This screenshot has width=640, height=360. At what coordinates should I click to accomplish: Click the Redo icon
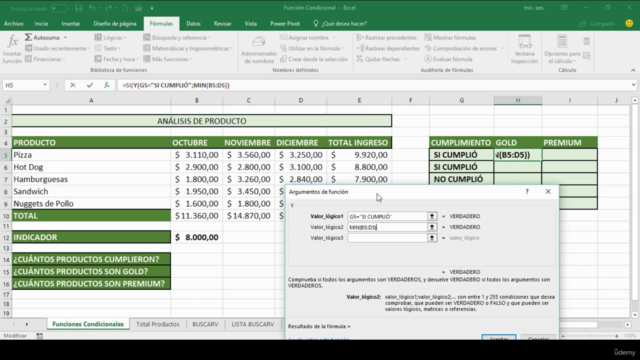tap(108, 8)
